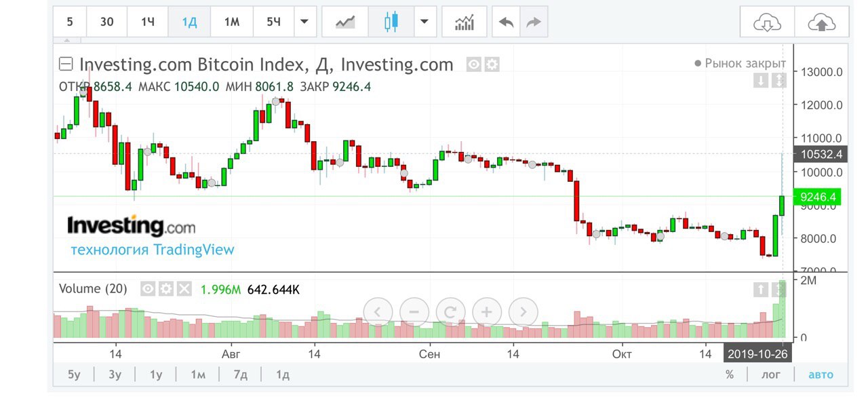This screenshot has width=868, height=401.
Task: Select the 30-minute interval
Action: (x=107, y=22)
